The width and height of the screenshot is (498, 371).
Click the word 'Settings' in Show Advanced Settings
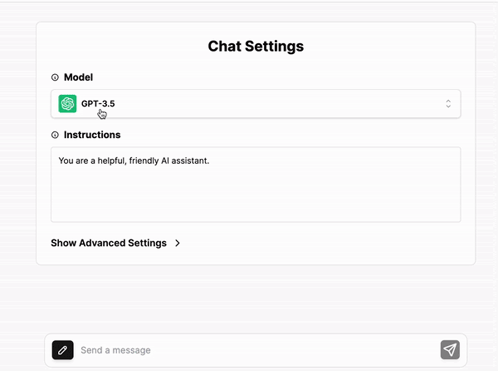click(147, 243)
